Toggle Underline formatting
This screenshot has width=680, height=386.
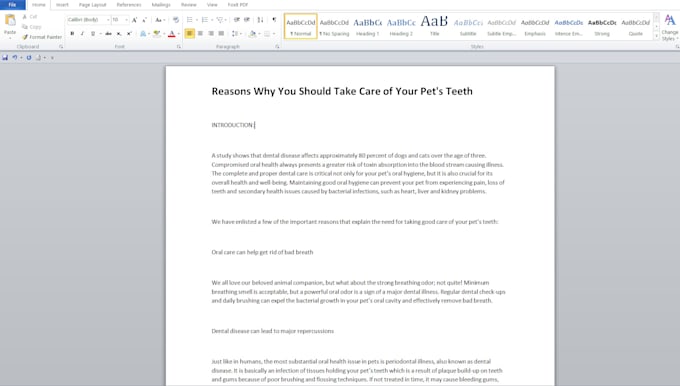[92, 33]
